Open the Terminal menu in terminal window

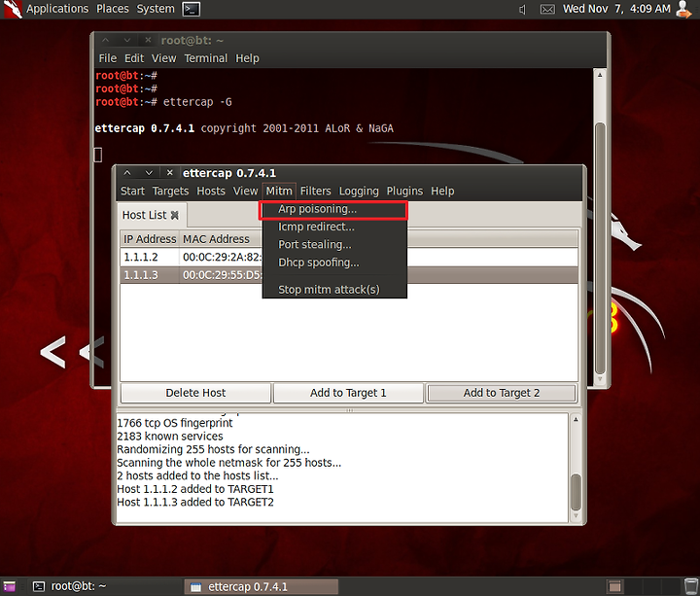click(x=206, y=58)
